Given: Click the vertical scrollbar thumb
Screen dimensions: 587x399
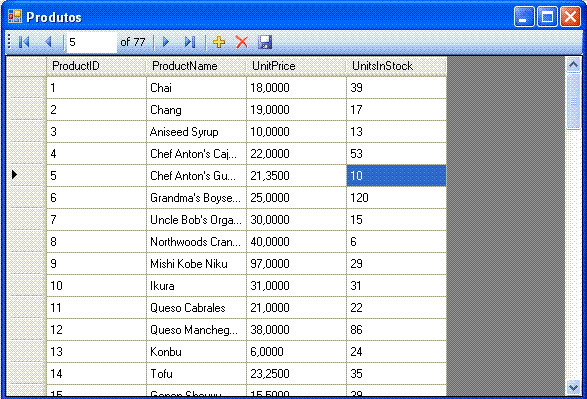Looking at the screenshot, I should click(x=573, y=101).
